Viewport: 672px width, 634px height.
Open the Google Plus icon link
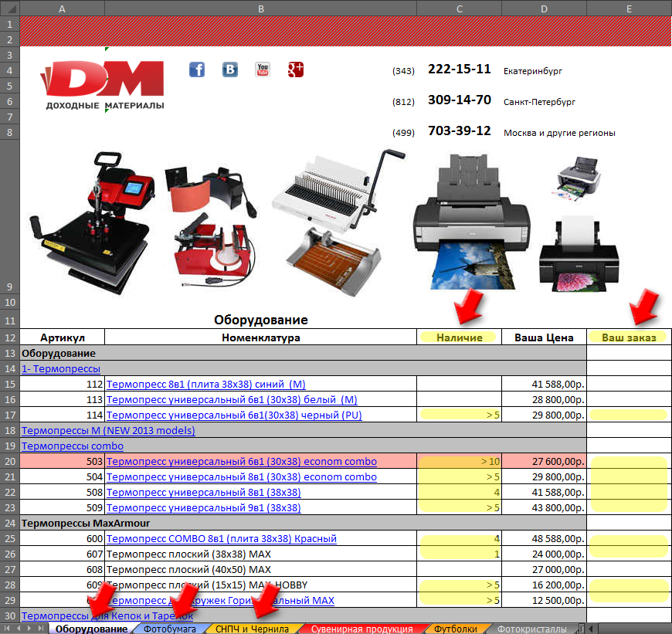point(296,70)
